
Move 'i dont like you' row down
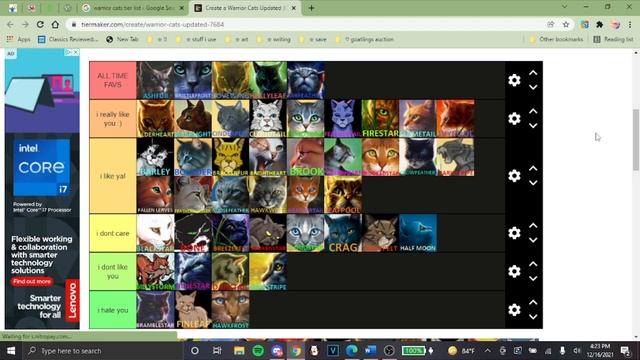click(x=533, y=278)
